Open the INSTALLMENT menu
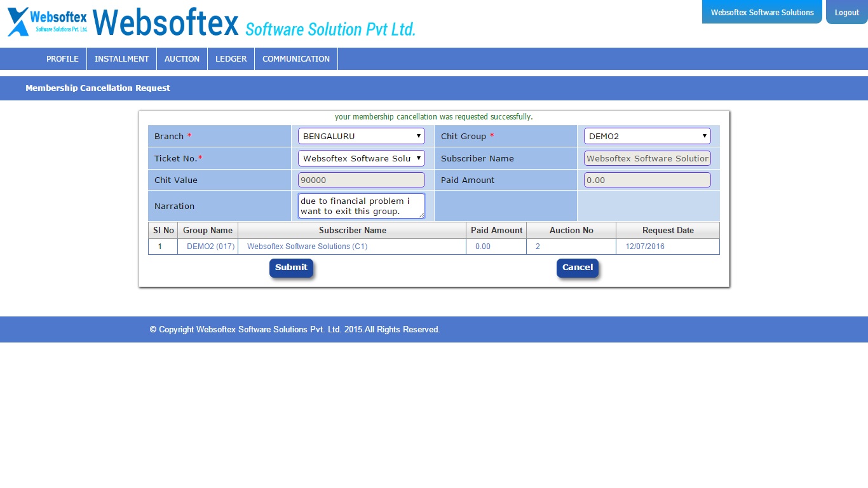Screen dimensions: 868x488 point(122,58)
